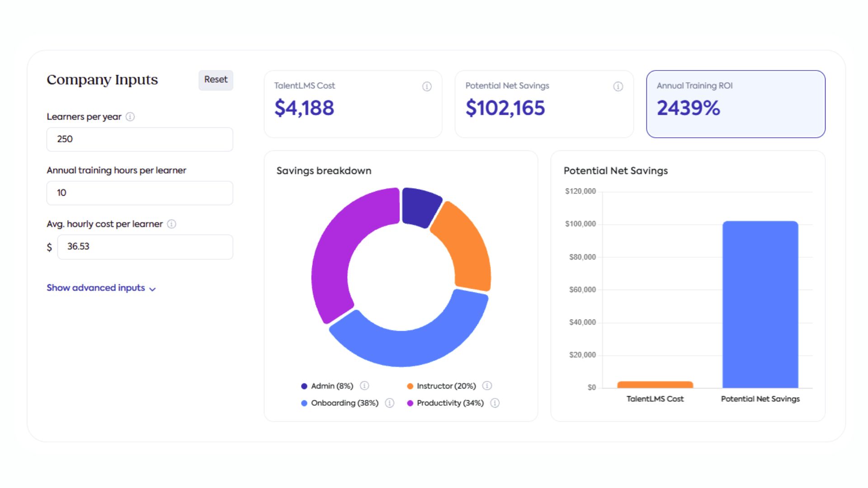Viewport: 868px width, 488px height.
Task: Toggle visibility of the Productivity slice
Action: point(450,403)
